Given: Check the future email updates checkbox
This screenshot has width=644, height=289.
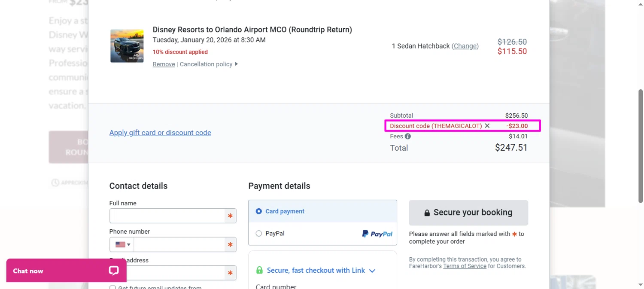Looking at the screenshot, I should 112,288.
